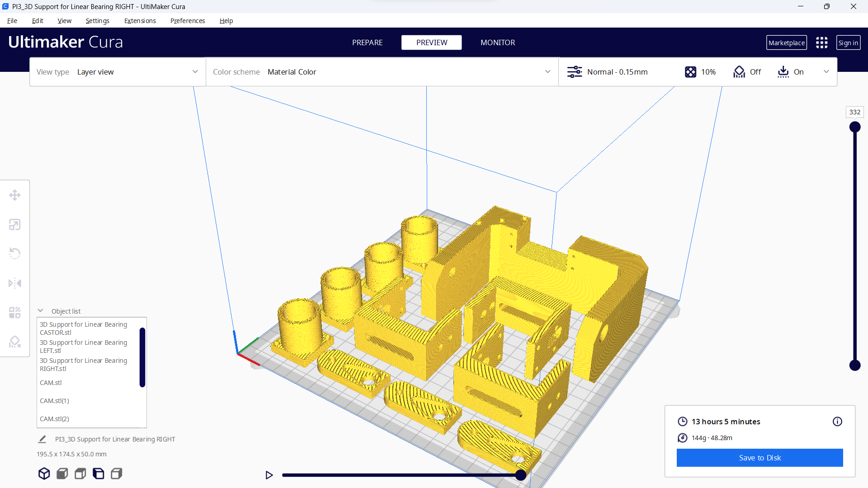Collapse the Object list panel
868x488 pixels.
(x=41, y=311)
